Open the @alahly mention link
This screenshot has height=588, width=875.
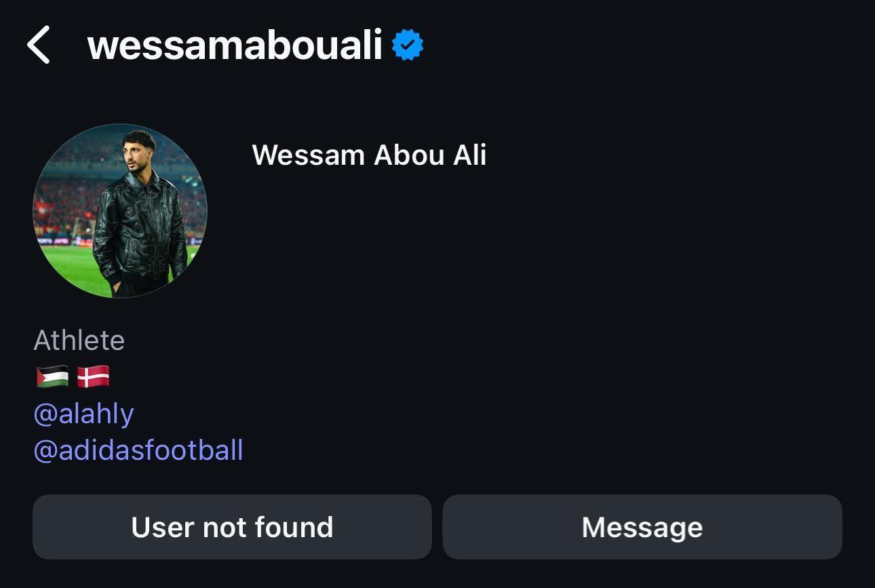83,413
